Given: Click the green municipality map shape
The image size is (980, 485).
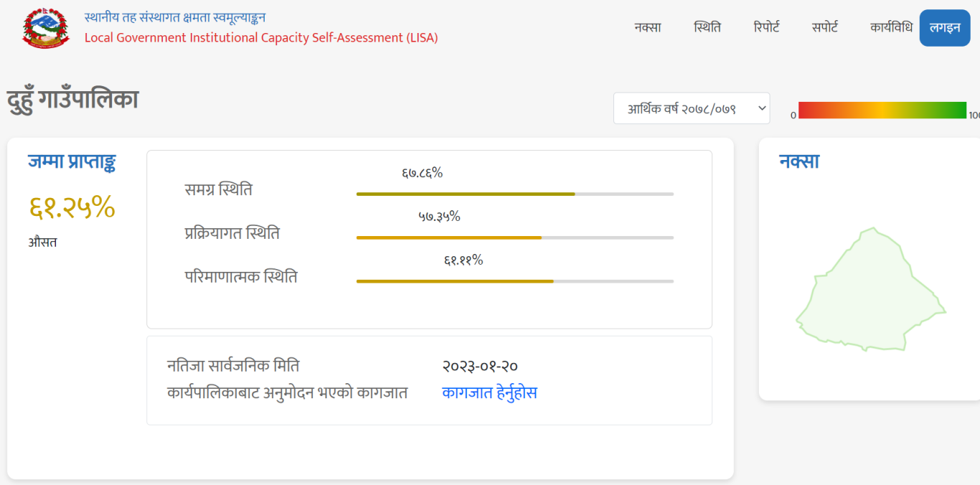Looking at the screenshot, I should click(x=870, y=290).
